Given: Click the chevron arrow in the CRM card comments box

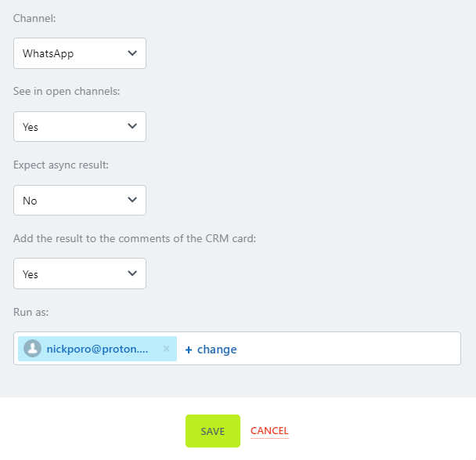Looking at the screenshot, I should click(x=132, y=273).
